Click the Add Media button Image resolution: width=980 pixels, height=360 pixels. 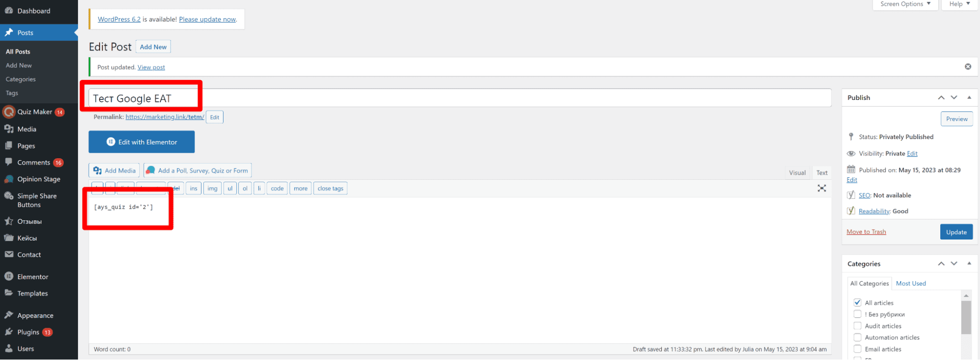click(x=114, y=170)
